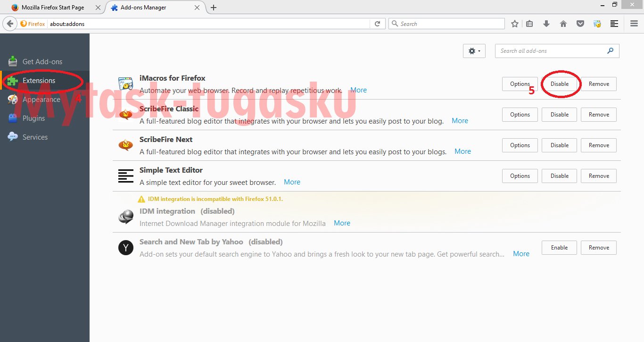The width and height of the screenshot is (644, 342).
Task: Click the search magnifier in add-ons search
Action: (x=611, y=51)
